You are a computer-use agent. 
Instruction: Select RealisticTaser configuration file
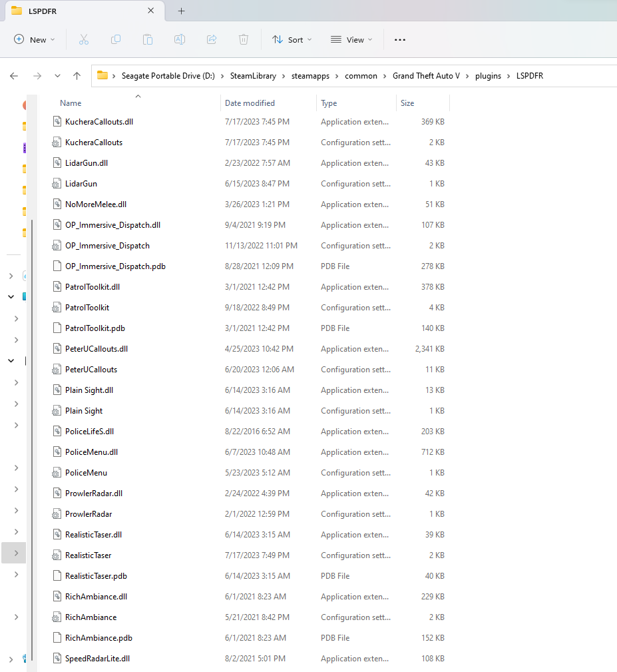89,555
